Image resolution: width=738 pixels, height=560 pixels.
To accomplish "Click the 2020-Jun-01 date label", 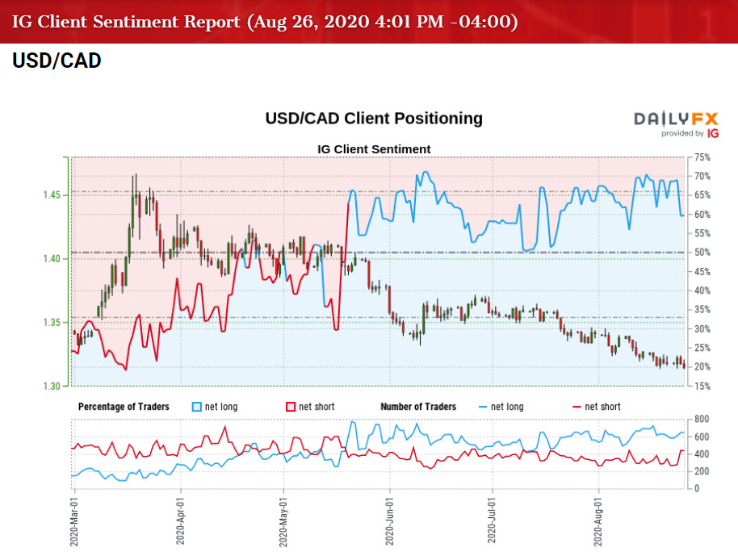I will pyautogui.click(x=389, y=522).
